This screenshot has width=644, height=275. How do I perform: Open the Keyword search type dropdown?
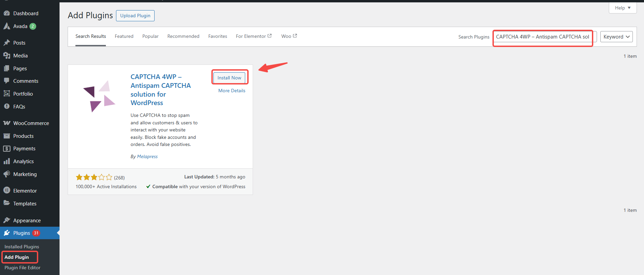(x=617, y=36)
